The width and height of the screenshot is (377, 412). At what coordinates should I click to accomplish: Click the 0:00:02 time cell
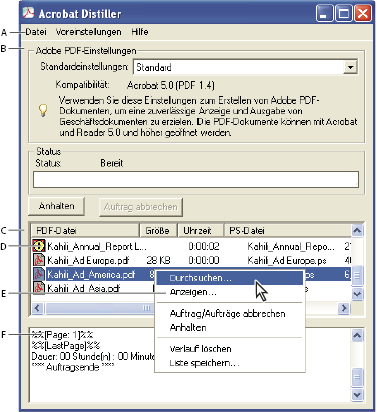(x=204, y=246)
